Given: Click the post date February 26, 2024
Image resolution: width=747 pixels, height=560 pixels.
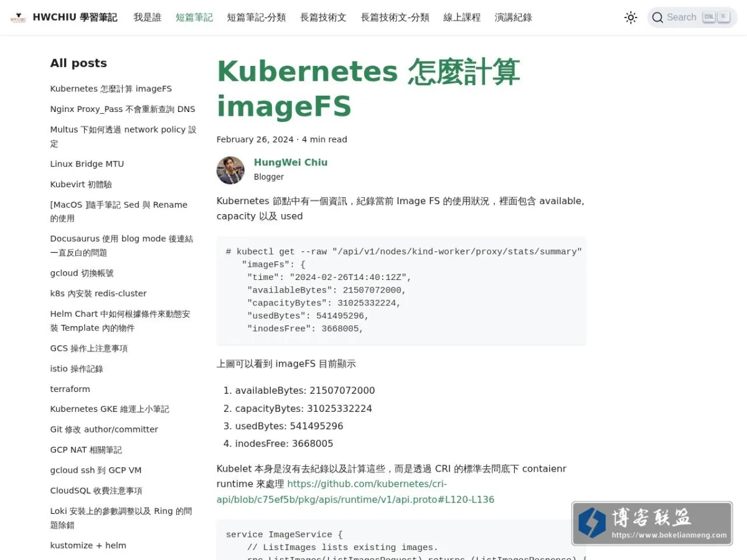Looking at the screenshot, I should (x=255, y=139).
